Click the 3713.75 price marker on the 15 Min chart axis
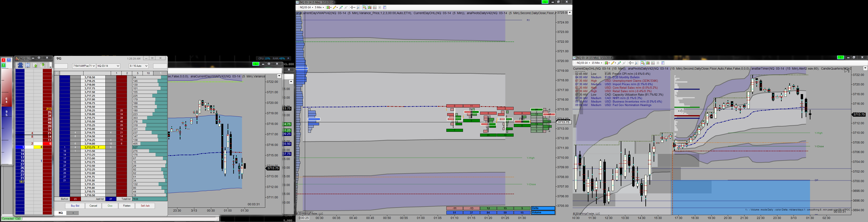868x222 pixels. (858, 114)
